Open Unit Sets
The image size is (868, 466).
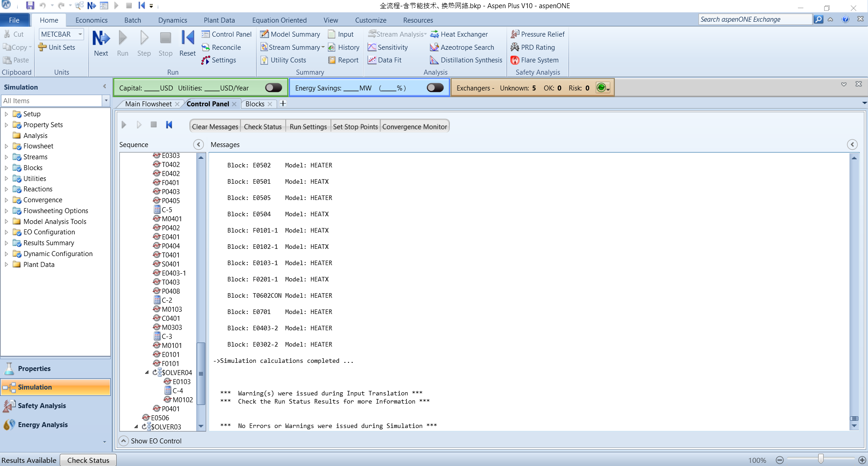coord(57,48)
